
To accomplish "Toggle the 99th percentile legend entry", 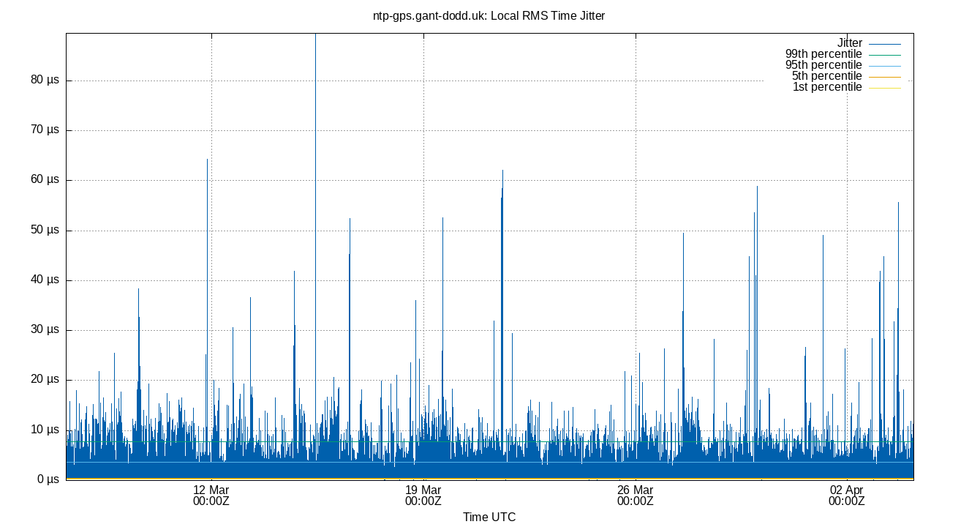I will click(x=823, y=53).
